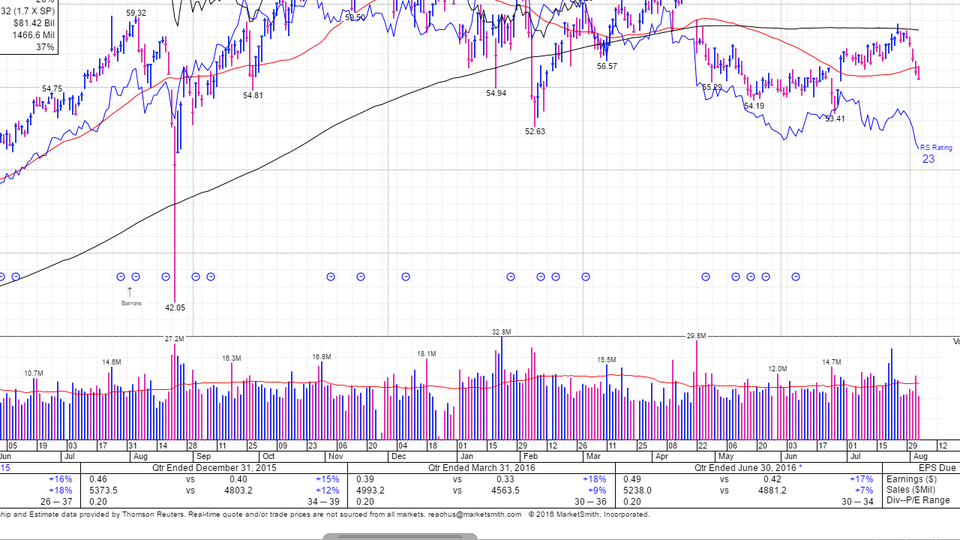Click the RS Rating value 23
Image resolution: width=960 pixels, height=540 pixels.
(928, 159)
